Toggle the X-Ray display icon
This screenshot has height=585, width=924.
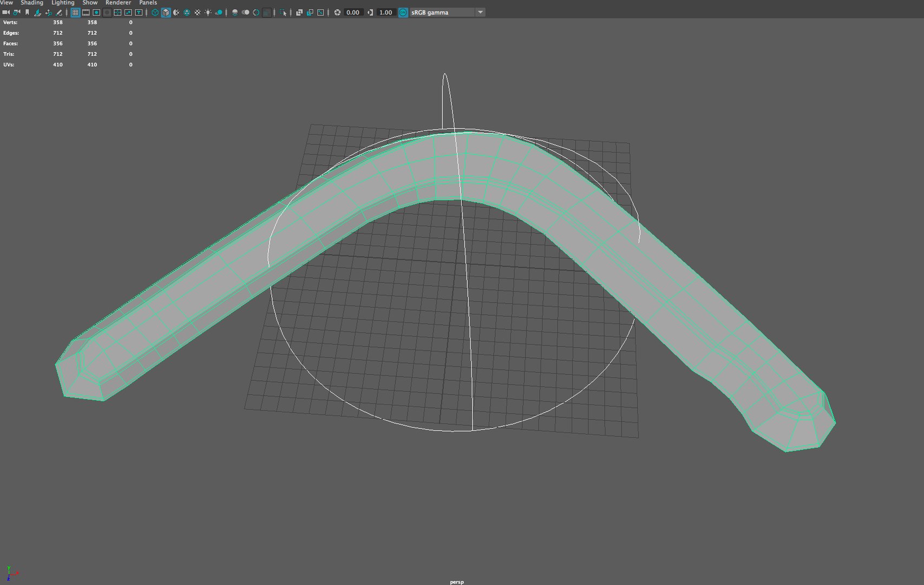coord(299,12)
